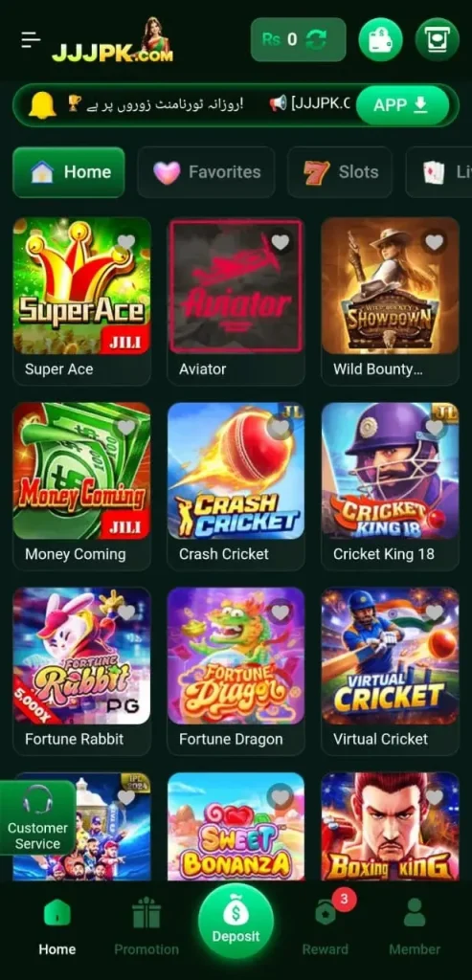Image resolution: width=472 pixels, height=980 pixels.
Task: Open Promotion in bottom navigation
Action: (x=146, y=925)
